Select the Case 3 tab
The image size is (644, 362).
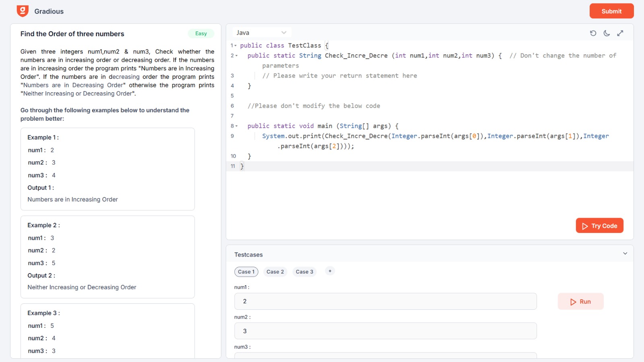tap(304, 272)
